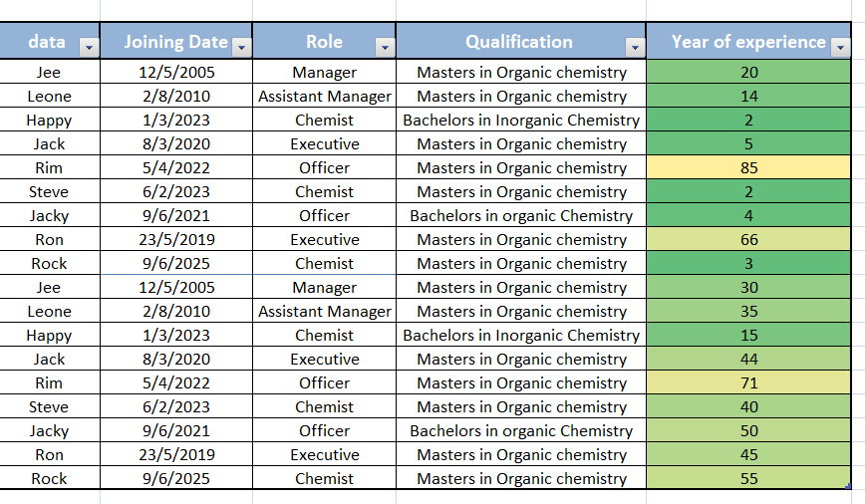The image size is (865, 504).
Task: Open the Qualification filter dropdown
Action: click(x=635, y=48)
